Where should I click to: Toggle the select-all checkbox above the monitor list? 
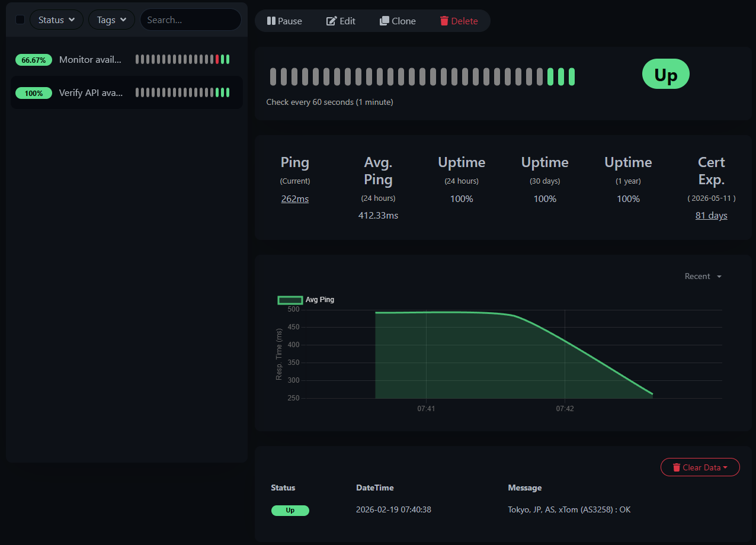20,19
